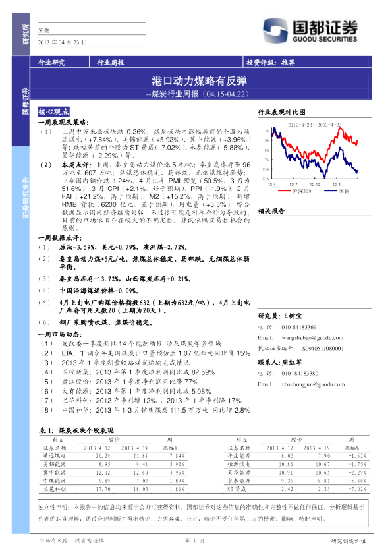Click the industry performance line chart

click(x=314, y=158)
